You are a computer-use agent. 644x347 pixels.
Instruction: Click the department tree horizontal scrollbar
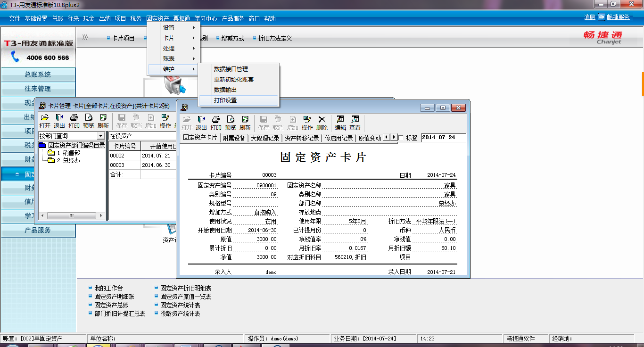[x=72, y=215]
